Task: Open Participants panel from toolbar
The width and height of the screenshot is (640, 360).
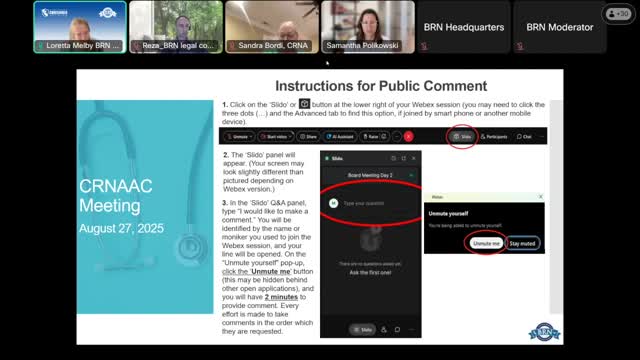Action: pos(494,137)
